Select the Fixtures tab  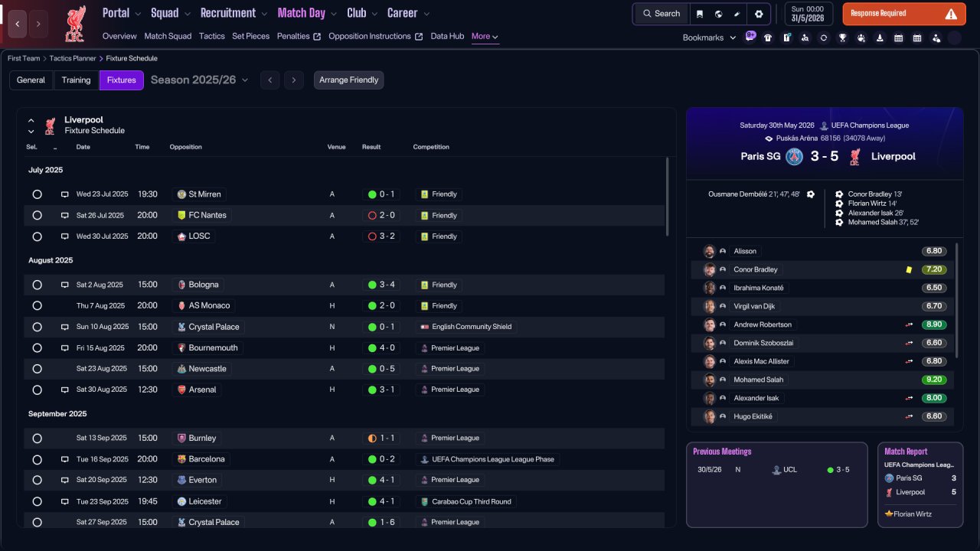(x=122, y=80)
